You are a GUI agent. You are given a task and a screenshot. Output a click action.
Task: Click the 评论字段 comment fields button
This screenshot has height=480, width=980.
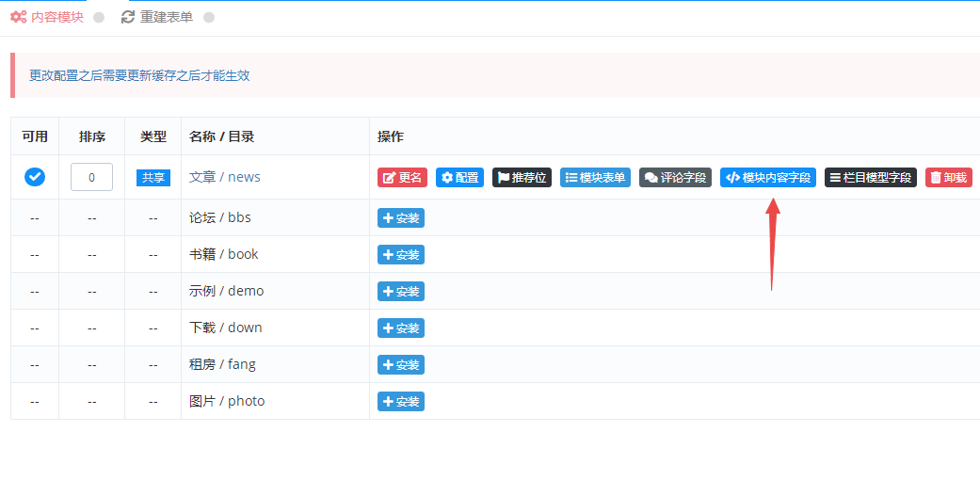pyautogui.click(x=675, y=178)
